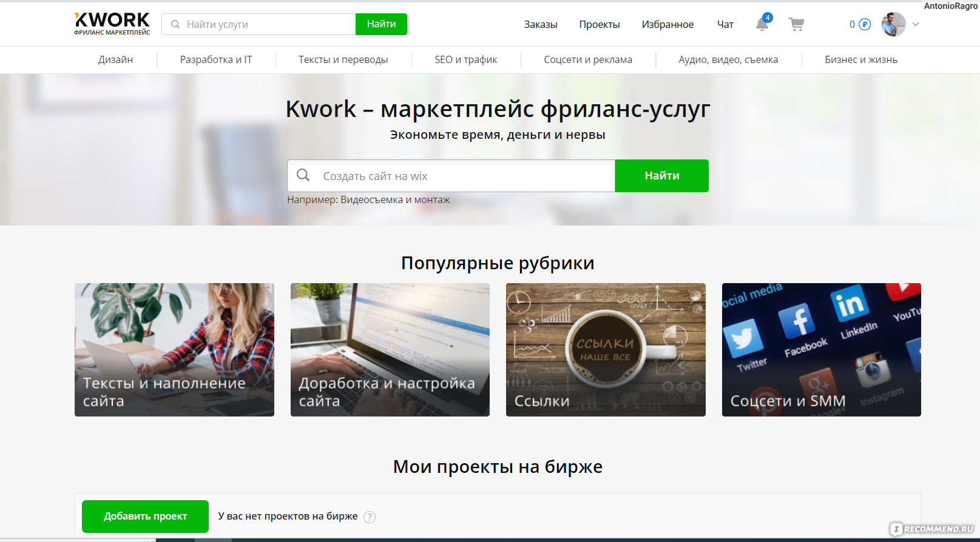The image size is (980, 542).
Task: Open 'Заказы' in the top menu
Action: [x=541, y=24]
